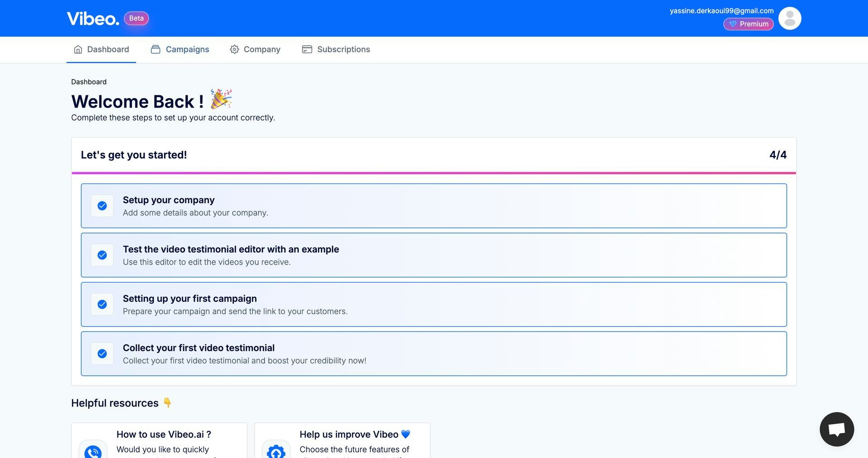This screenshot has height=458, width=868.
Task: Open the Setting up your first campaign step
Action: click(x=434, y=304)
